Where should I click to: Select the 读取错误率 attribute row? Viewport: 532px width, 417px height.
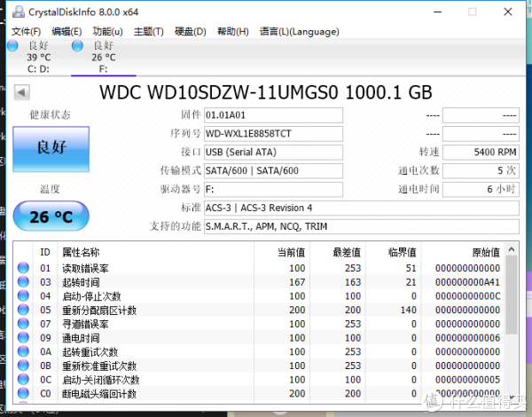coord(259,268)
